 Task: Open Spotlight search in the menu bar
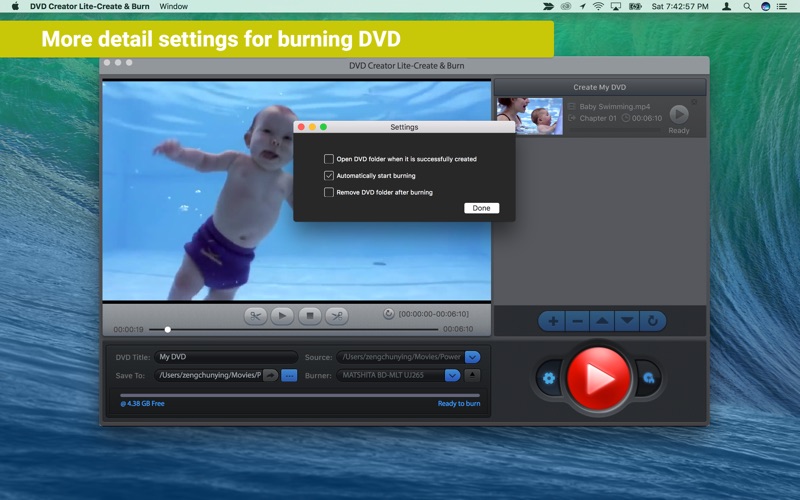coord(747,6)
